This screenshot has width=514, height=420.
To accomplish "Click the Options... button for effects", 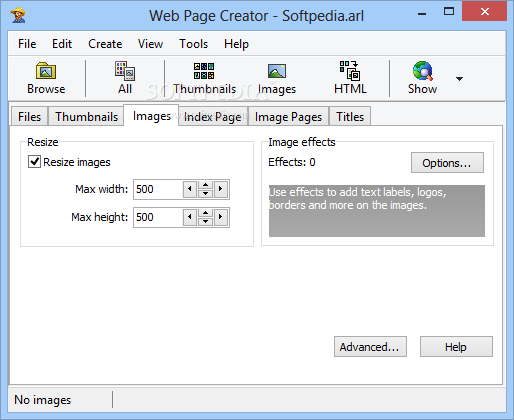I will pyautogui.click(x=447, y=163).
